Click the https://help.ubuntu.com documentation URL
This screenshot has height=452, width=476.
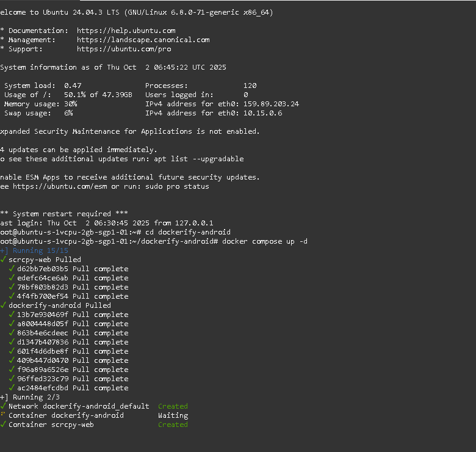126,31
